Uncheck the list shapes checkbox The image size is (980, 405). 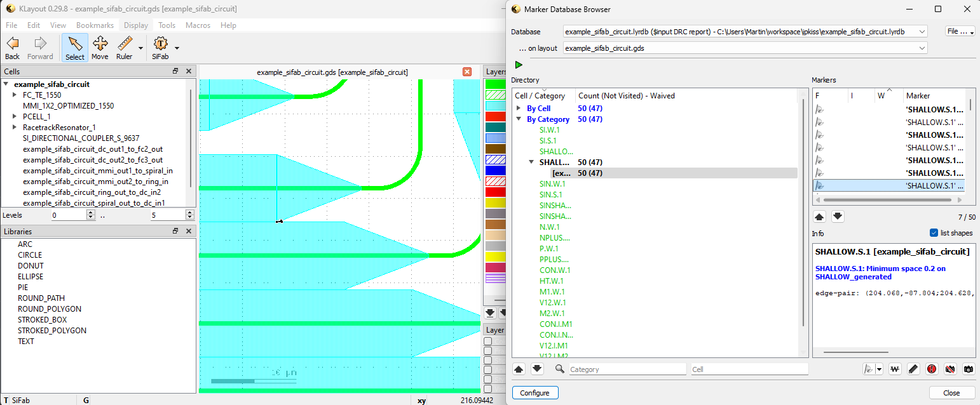coord(934,233)
